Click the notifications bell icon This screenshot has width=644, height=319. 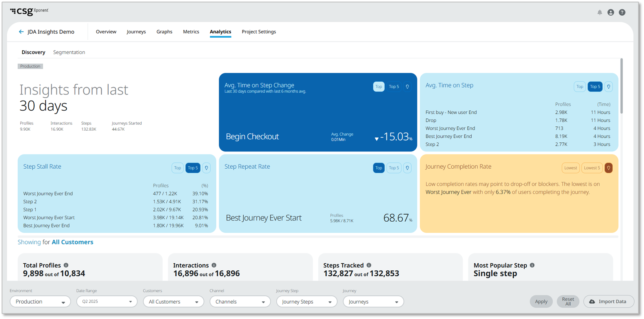click(599, 13)
